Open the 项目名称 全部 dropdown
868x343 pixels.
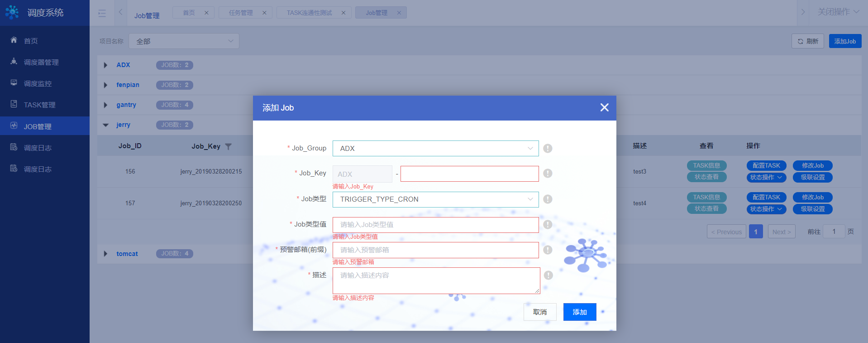(x=184, y=41)
